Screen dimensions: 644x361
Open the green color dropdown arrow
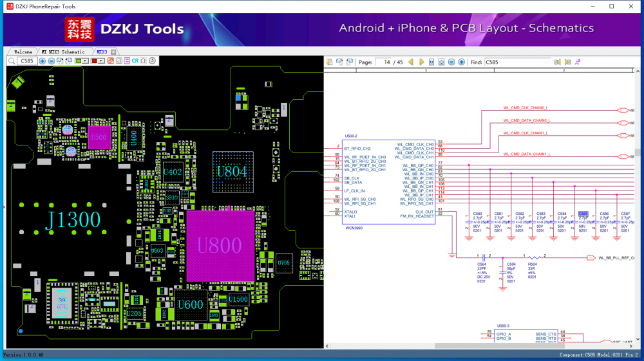coord(86,61)
